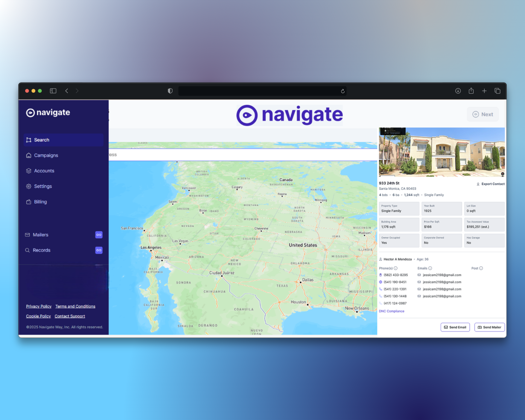Viewport: 525px width, 420px height.
Task: Click the Emails info icon
Action: [x=430, y=268]
